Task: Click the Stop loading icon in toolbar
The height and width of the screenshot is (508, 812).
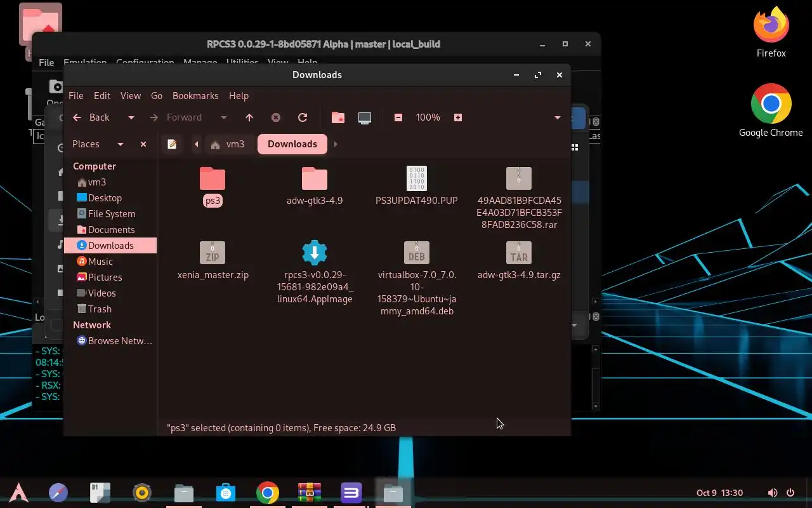Action: click(x=276, y=117)
